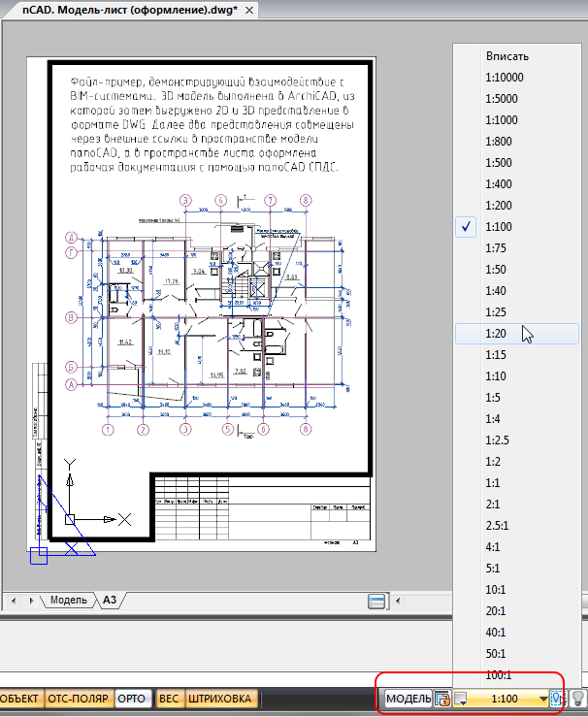The width and height of the screenshot is (588, 717).
Task: Apply the 1:4 scale
Action: click(x=516, y=419)
